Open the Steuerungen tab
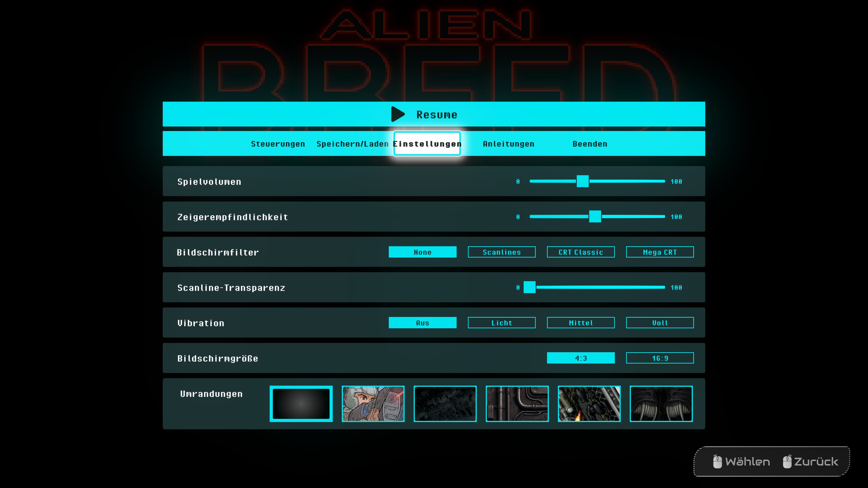 278,144
